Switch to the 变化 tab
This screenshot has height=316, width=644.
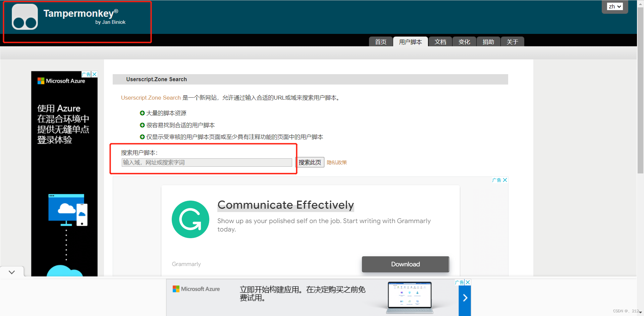click(464, 42)
